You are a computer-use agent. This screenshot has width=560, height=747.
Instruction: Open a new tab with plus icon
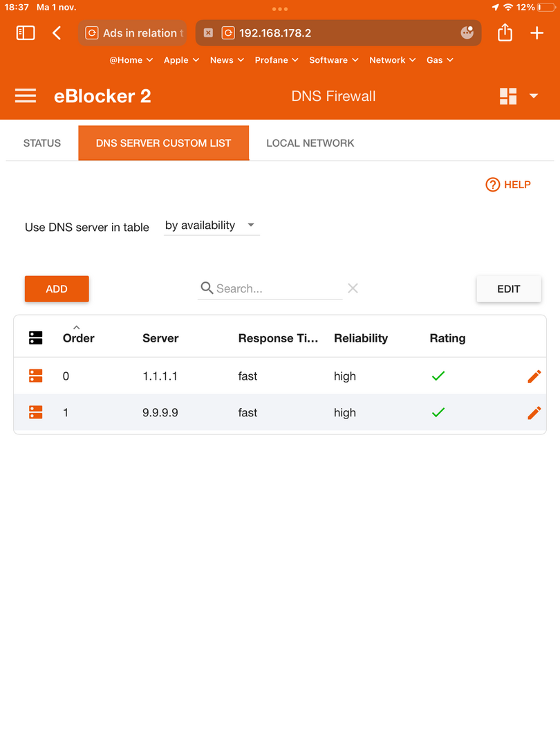tap(536, 33)
